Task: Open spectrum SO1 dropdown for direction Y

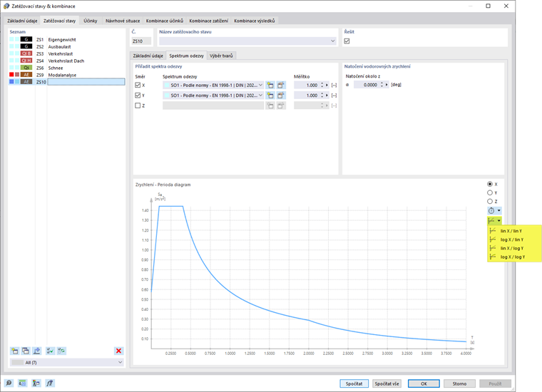Action: (260, 96)
